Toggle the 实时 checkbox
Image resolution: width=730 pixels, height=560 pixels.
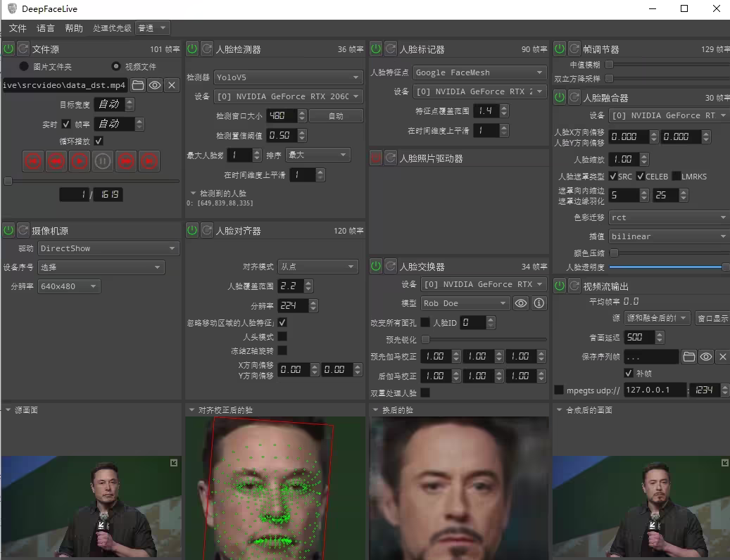click(65, 125)
